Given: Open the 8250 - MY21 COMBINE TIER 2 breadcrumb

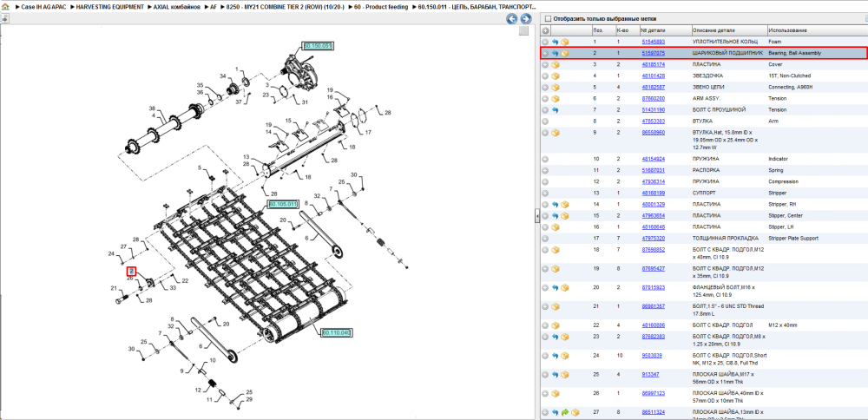Looking at the screenshot, I should 284,7.
